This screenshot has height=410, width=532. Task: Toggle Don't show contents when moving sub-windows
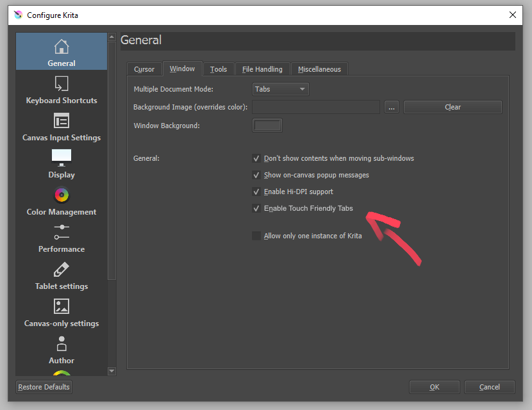[256, 158]
